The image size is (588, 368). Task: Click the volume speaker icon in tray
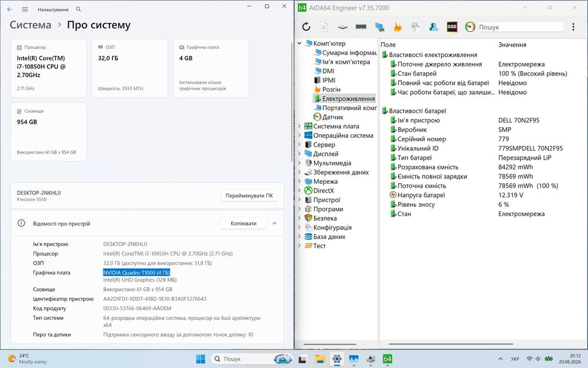point(538,359)
